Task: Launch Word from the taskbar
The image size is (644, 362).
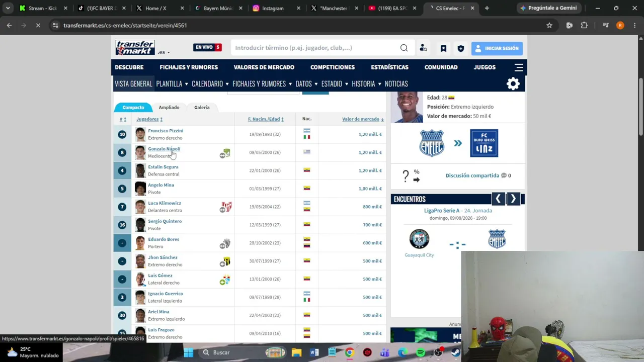Action: tap(314, 352)
